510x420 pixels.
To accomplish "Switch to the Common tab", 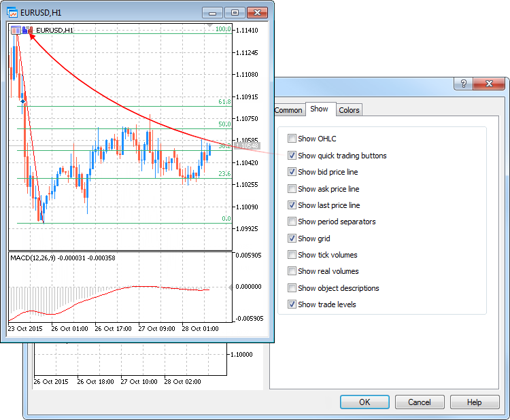I will click(x=288, y=110).
